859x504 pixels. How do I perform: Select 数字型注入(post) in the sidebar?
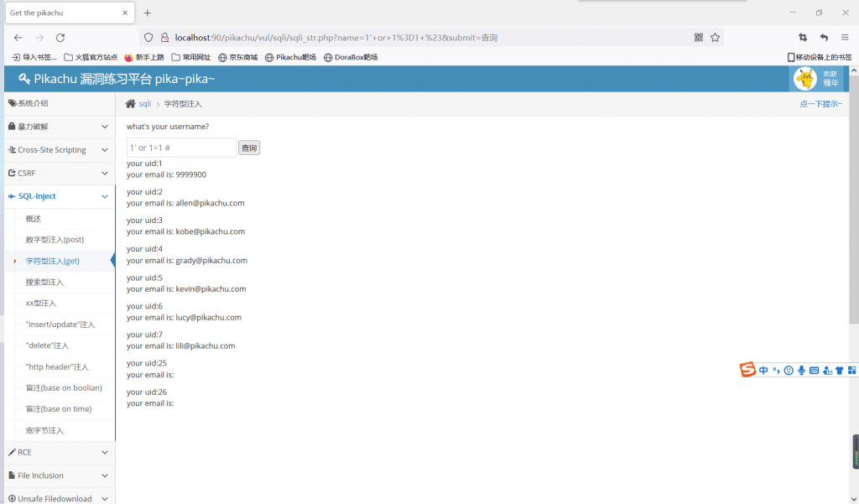55,240
